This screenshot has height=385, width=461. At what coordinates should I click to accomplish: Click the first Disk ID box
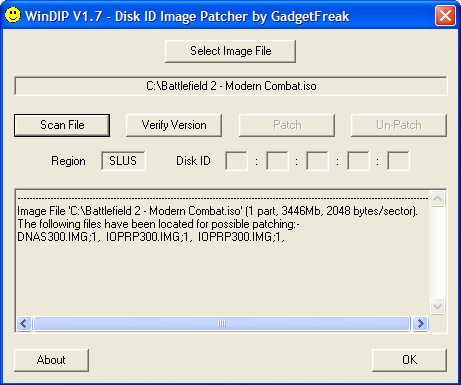tap(236, 161)
